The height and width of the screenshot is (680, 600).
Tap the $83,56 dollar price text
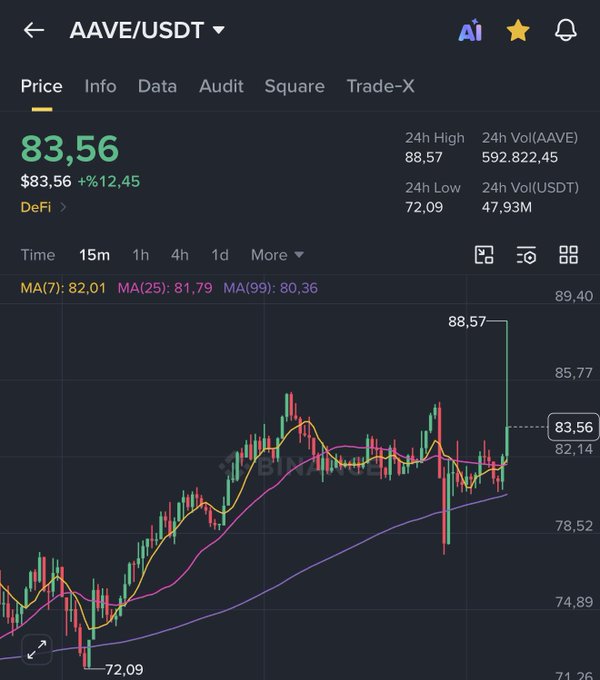tap(46, 181)
